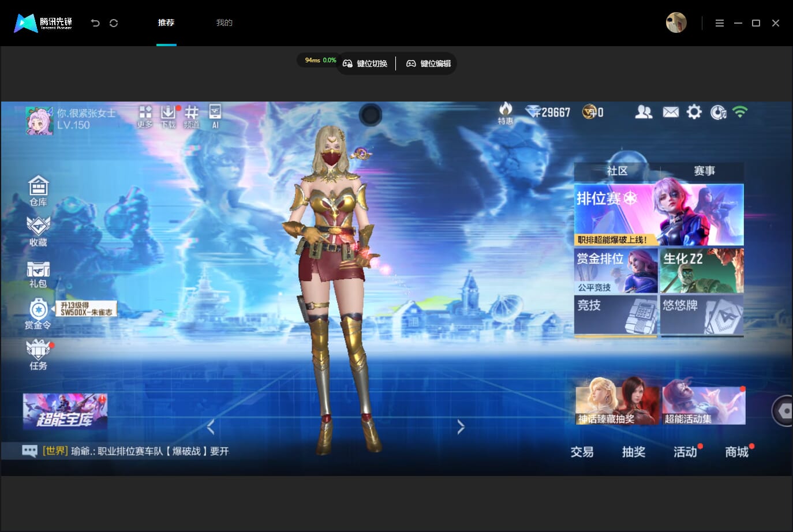Rotate character with the left arrow
The image size is (793, 532).
211,427
